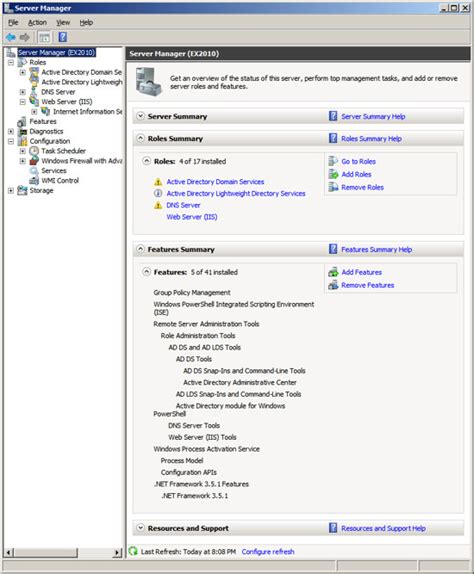474x574 pixels.
Task: Expand the Resources and Support section chevron
Action: [x=140, y=528]
